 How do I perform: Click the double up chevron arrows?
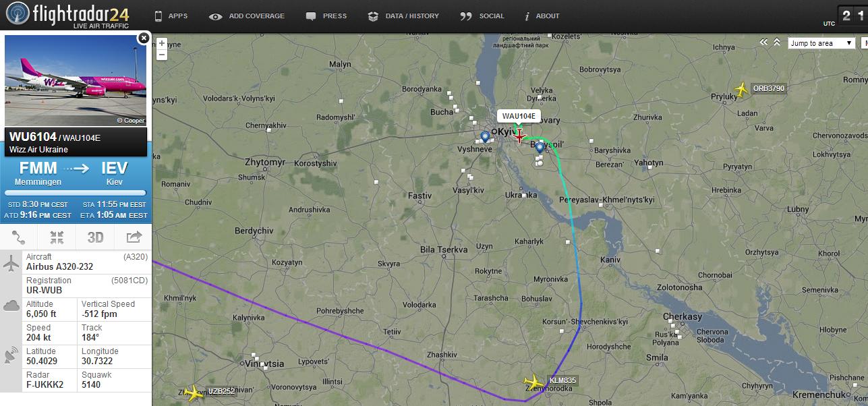pos(777,42)
